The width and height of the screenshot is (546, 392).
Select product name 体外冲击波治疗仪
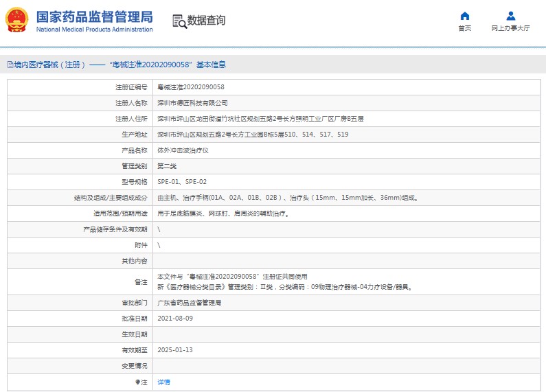point(183,150)
